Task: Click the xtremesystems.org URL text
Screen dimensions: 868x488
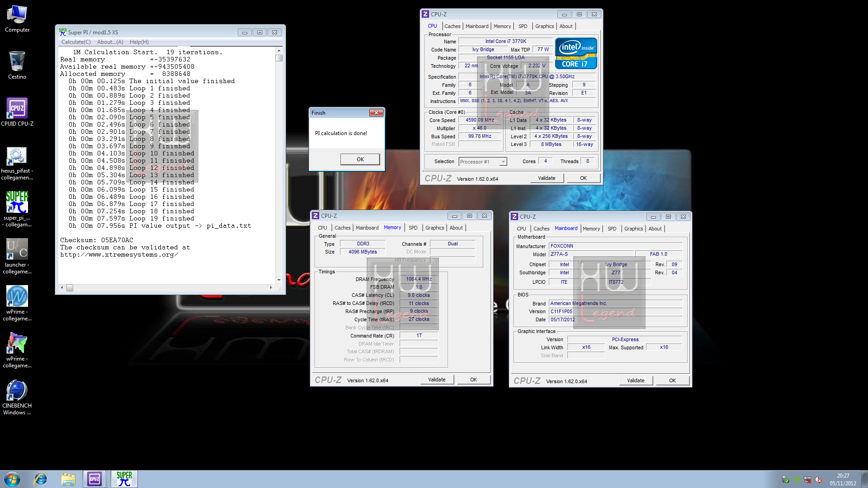Action: click(119, 255)
